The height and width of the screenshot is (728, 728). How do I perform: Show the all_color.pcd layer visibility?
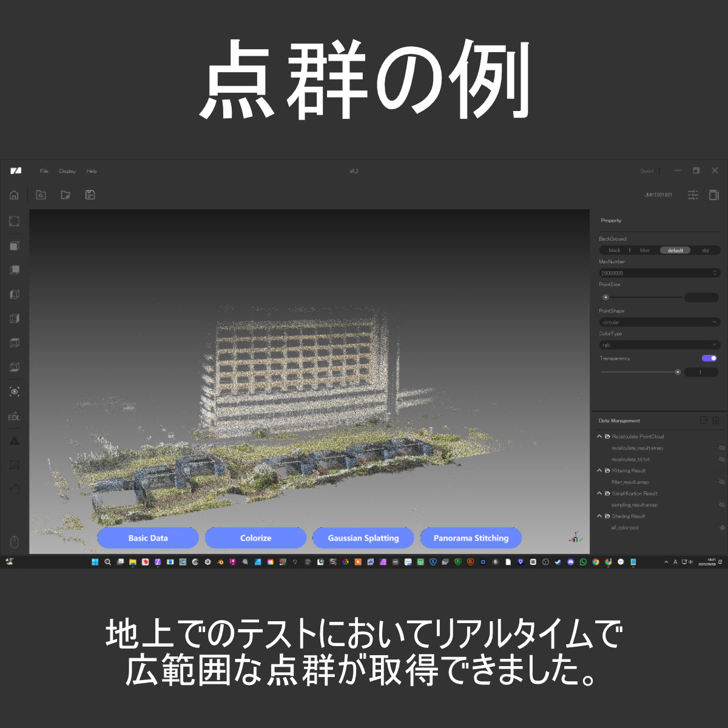pos(722,528)
